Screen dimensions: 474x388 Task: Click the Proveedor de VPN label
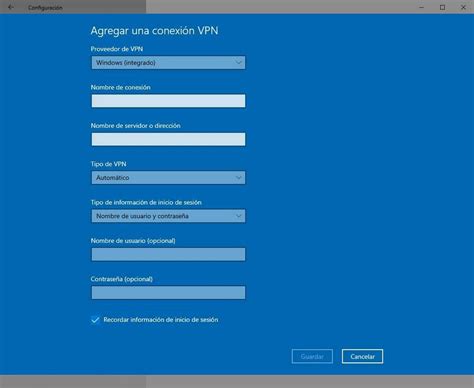tap(117, 49)
